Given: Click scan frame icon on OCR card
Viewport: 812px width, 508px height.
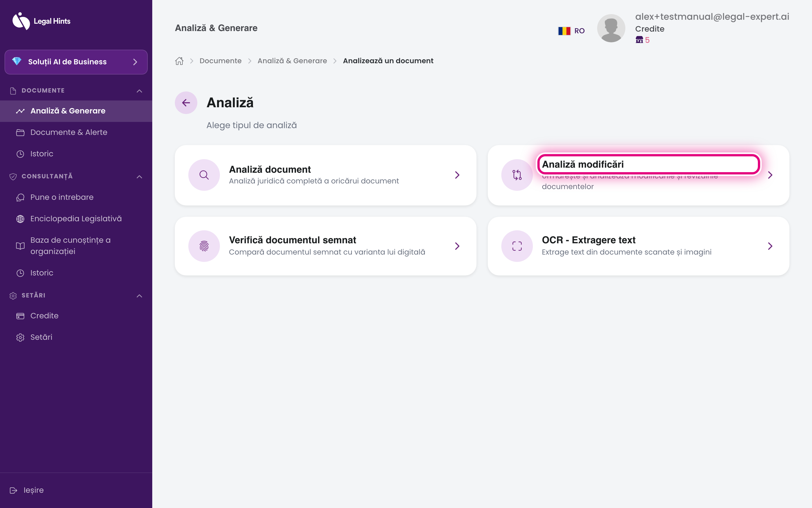Looking at the screenshot, I should (517, 246).
